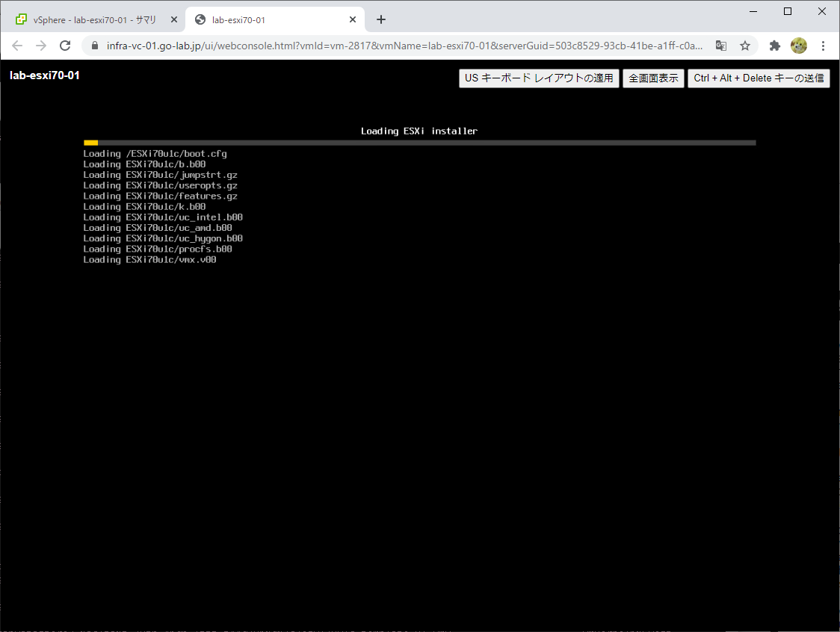Viewport: 840px width, 632px height.
Task: Click the line loading useropts.gz
Action: coord(160,186)
